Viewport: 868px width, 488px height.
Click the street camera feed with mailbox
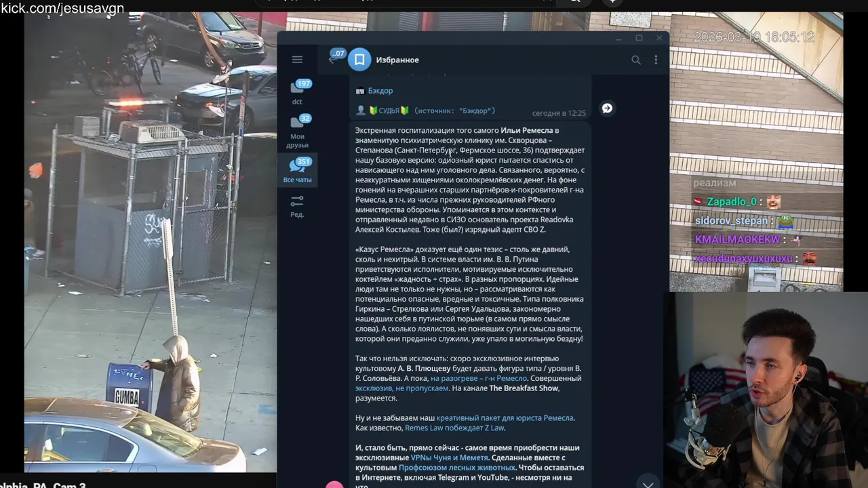[x=151, y=242]
